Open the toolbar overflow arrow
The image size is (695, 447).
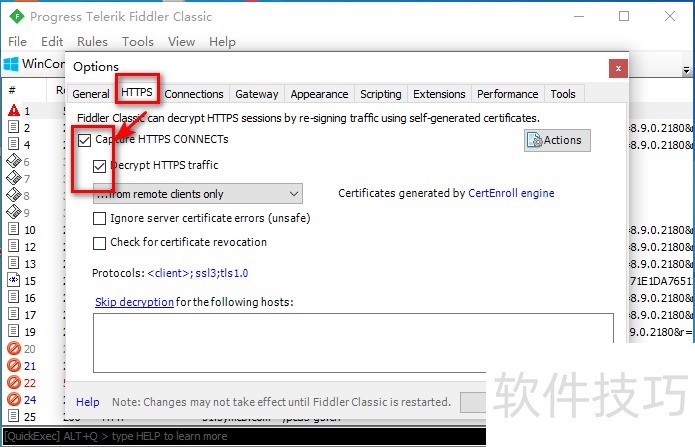[x=686, y=70]
